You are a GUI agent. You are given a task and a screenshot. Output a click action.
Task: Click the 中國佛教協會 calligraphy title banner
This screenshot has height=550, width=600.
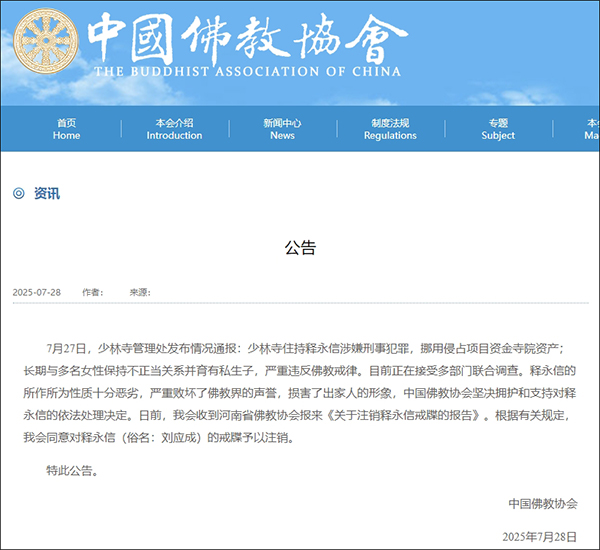pos(248,39)
